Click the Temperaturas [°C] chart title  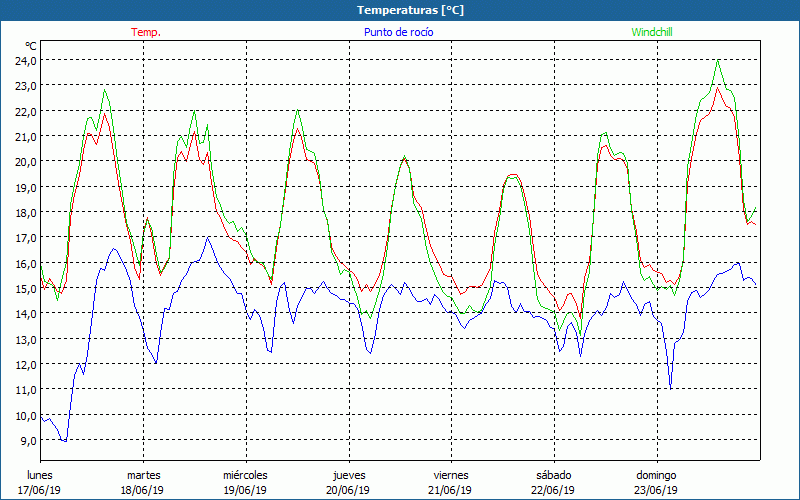coord(410,10)
